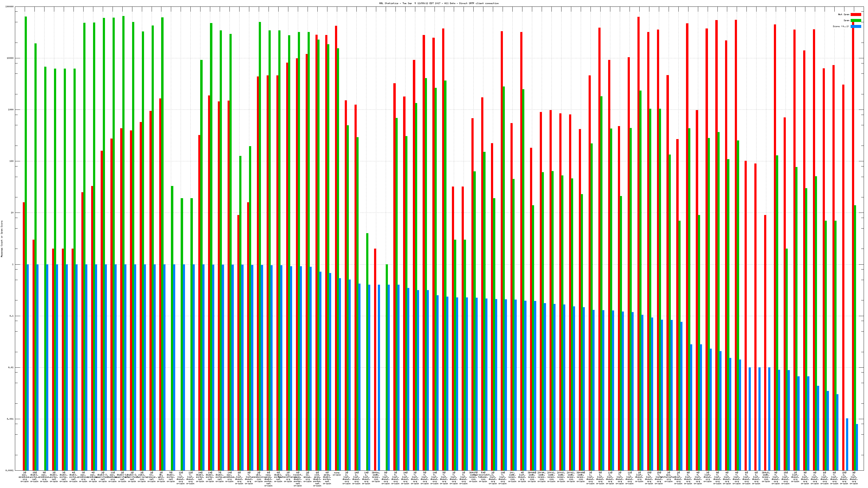Click the 'Spam' legend label text
Viewport: 868px width, 488px height.
[x=846, y=21]
